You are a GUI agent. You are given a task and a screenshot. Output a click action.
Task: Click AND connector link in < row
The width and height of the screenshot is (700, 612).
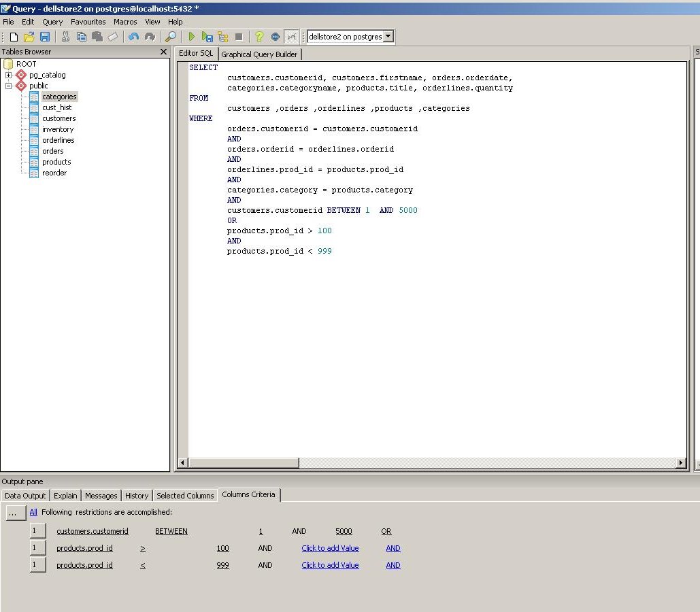(x=393, y=565)
